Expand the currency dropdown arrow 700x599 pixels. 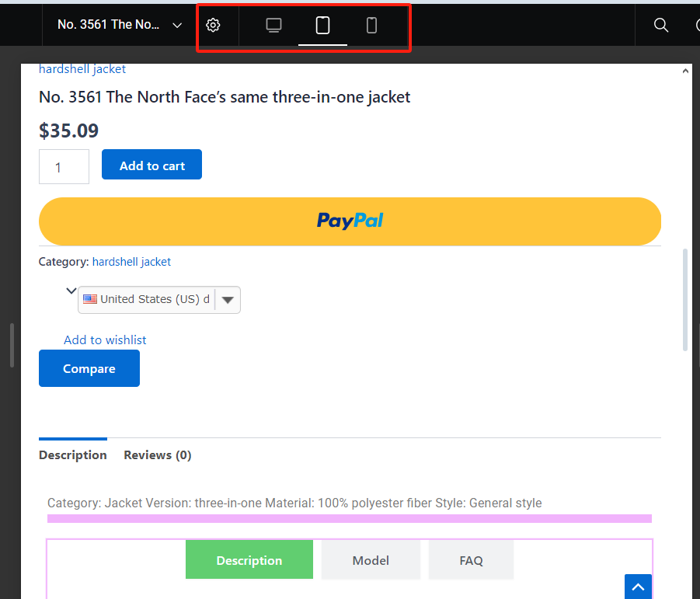click(227, 299)
